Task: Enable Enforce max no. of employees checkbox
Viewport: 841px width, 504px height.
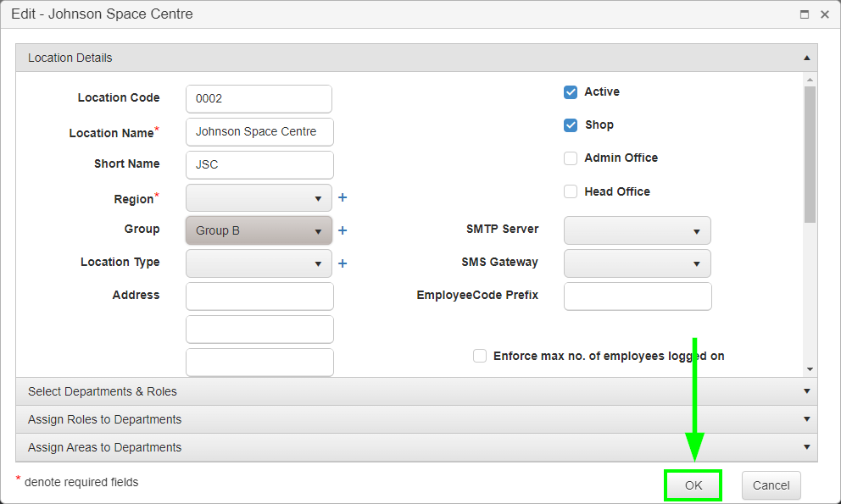Action: coord(480,356)
